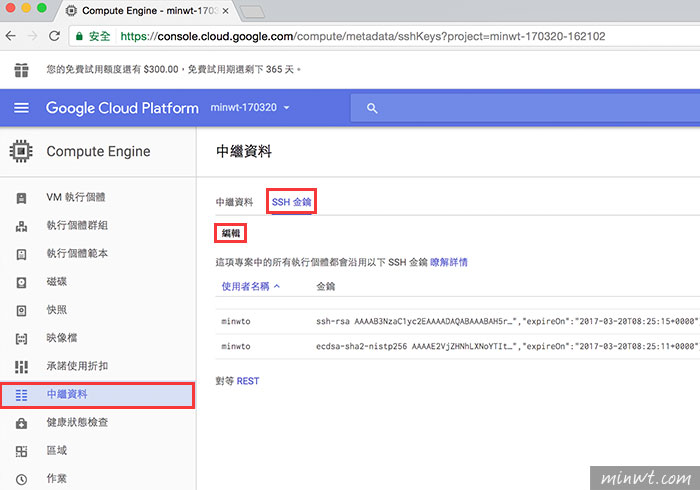
Task: Open VM 執行個體 in sidebar
Action: tap(76, 197)
